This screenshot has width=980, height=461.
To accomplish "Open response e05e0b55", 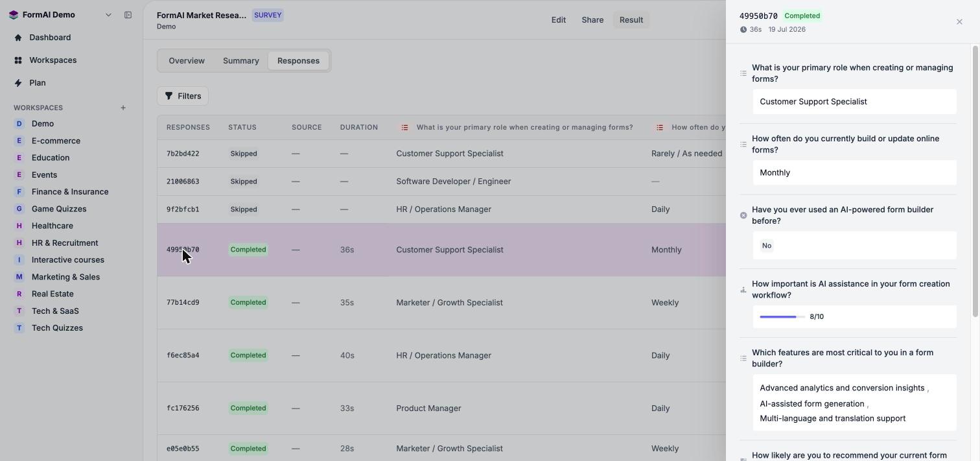I will (x=183, y=449).
